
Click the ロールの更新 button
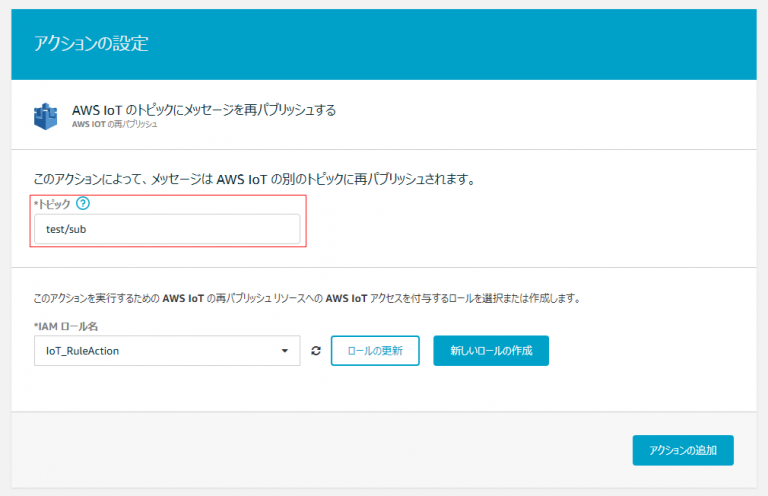click(x=375, y=351)
